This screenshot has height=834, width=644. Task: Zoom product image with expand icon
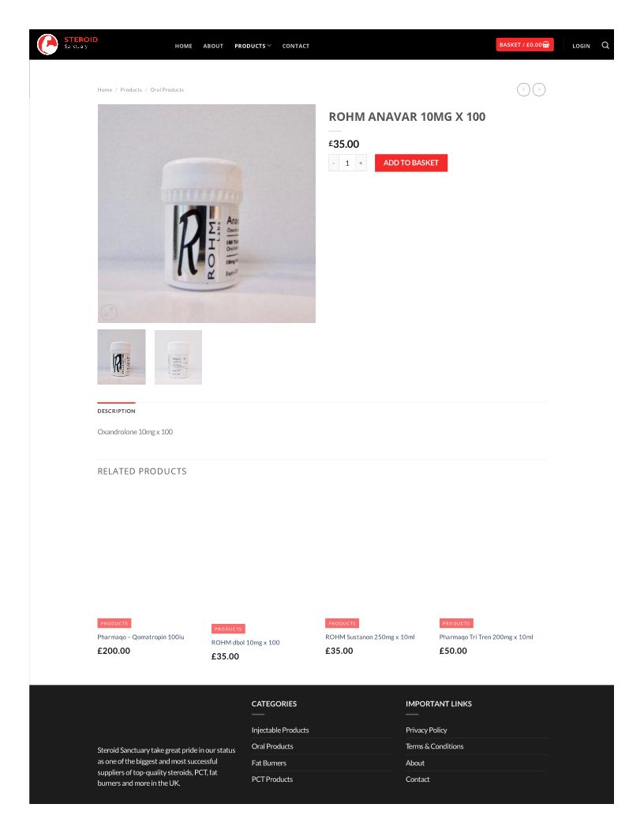point(108,312)
